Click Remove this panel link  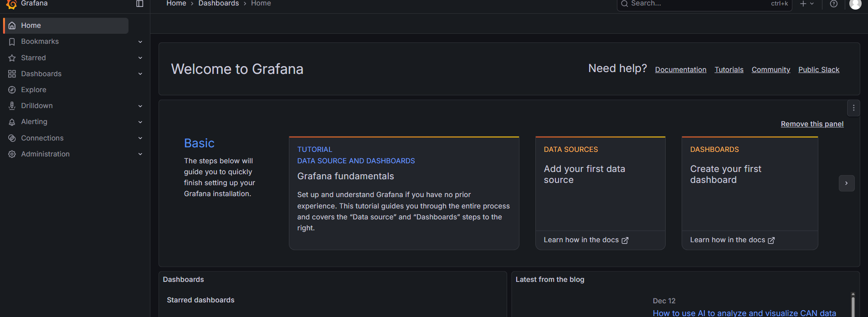pyautogui.click(x=812, y=124)
